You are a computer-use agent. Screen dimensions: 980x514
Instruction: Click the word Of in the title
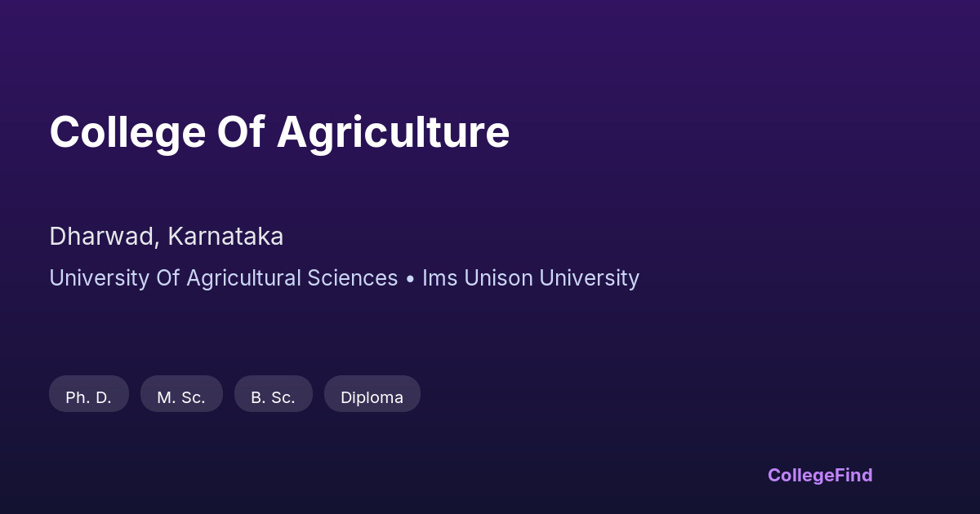point(240,132)
